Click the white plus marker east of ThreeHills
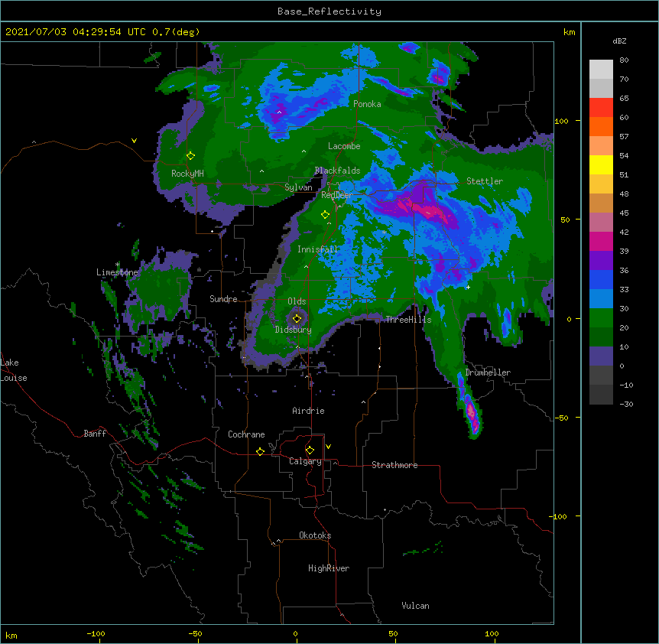Image resolution: width=659 pixels, height=644 pixels. click(x=468, y=287)
